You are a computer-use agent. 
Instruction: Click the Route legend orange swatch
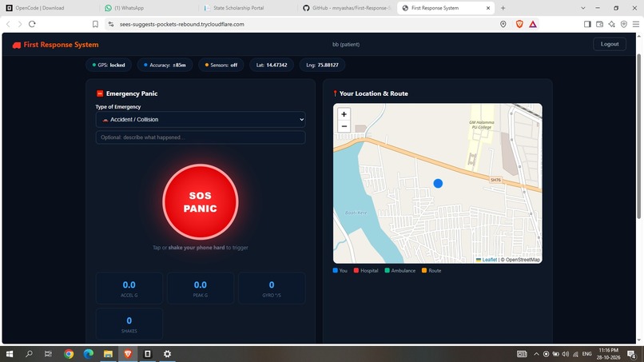[x=424, y=270]
